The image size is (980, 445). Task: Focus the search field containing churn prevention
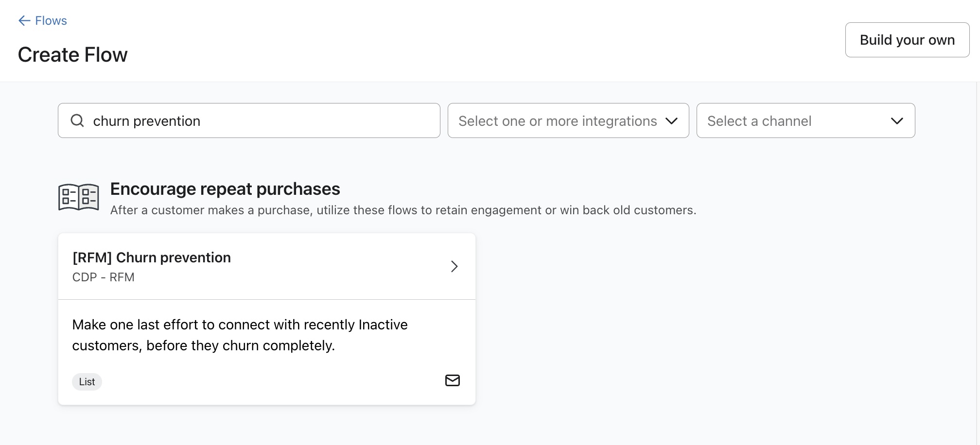(262, 120)
